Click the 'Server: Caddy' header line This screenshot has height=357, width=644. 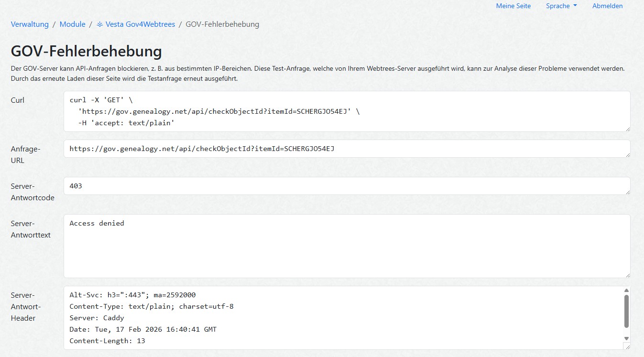[97, 318]
